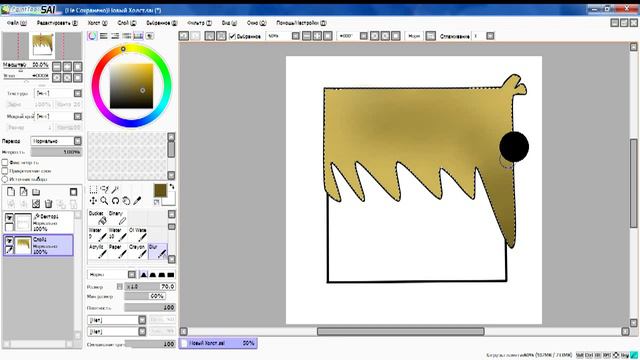
Task: Open the Слой menu
Action: [x=127, y=23]
